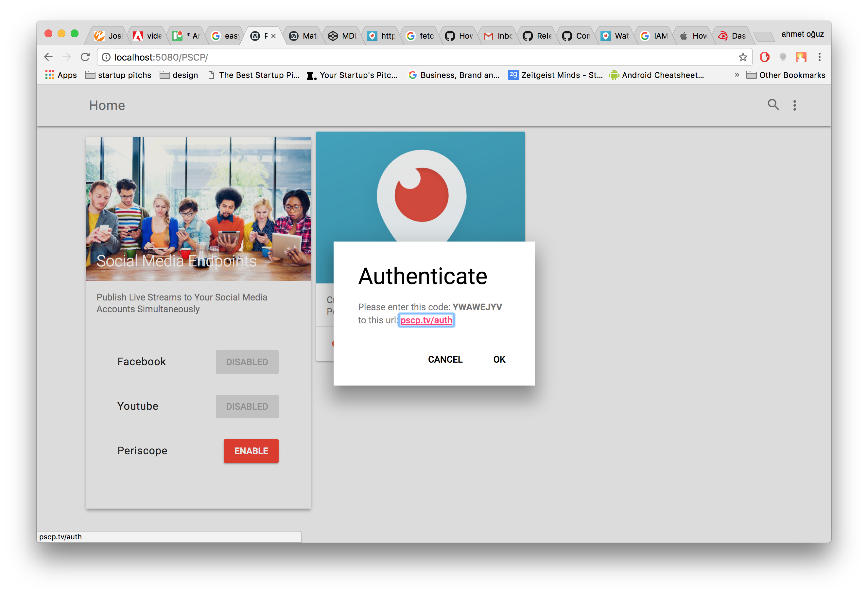Screen dimensions: 868x595
Task: Open the startup pitchs bookmark folder
Action: pyautogui.click(x=118, y=75)
